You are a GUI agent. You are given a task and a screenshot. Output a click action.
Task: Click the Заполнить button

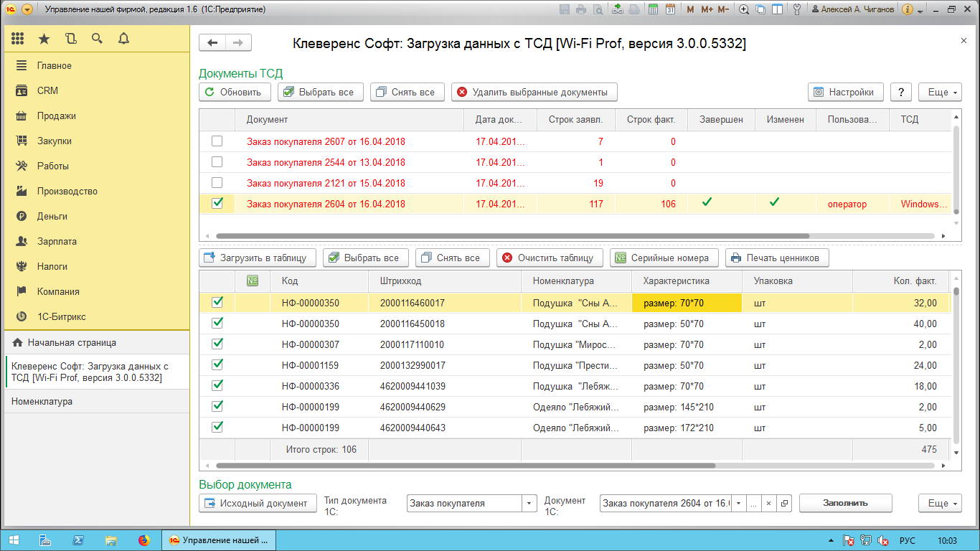pos(846,503)
